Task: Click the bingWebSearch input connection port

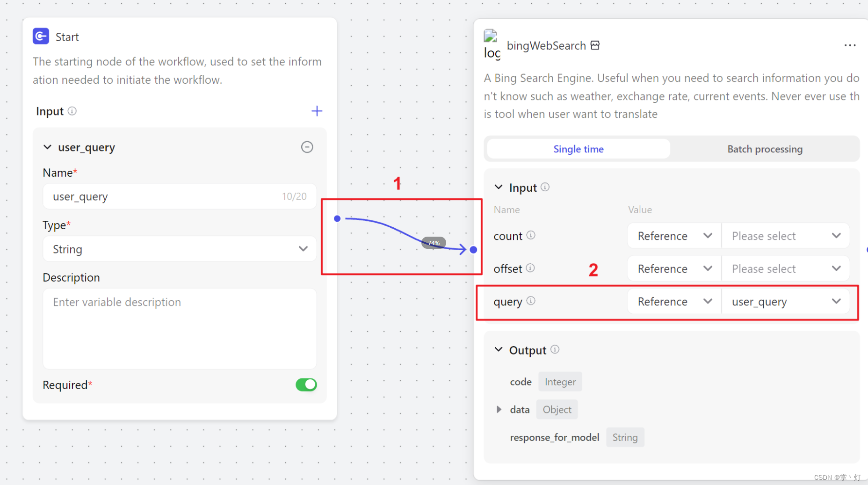Action: click(x=473, y=250)
